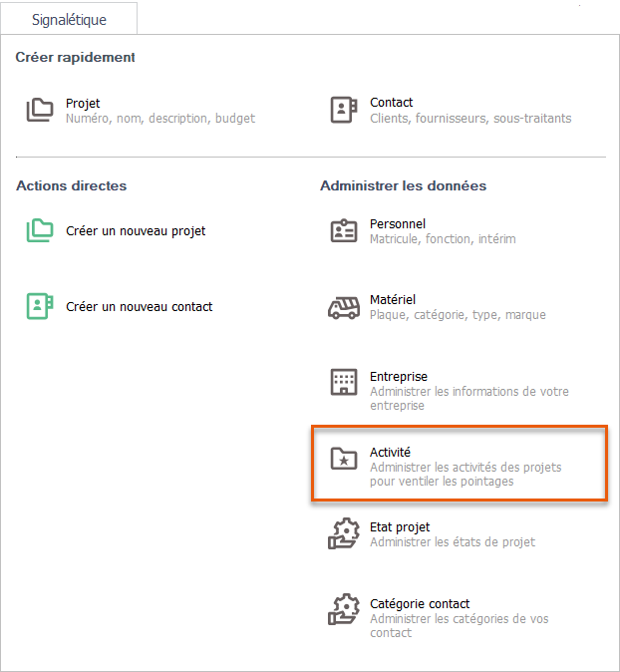Open the Etat projet label

400,527
